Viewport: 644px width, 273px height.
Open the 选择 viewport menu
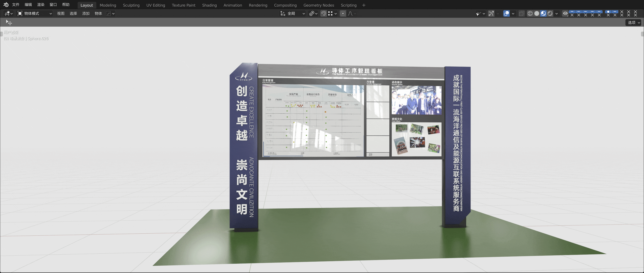pos(73,13)
